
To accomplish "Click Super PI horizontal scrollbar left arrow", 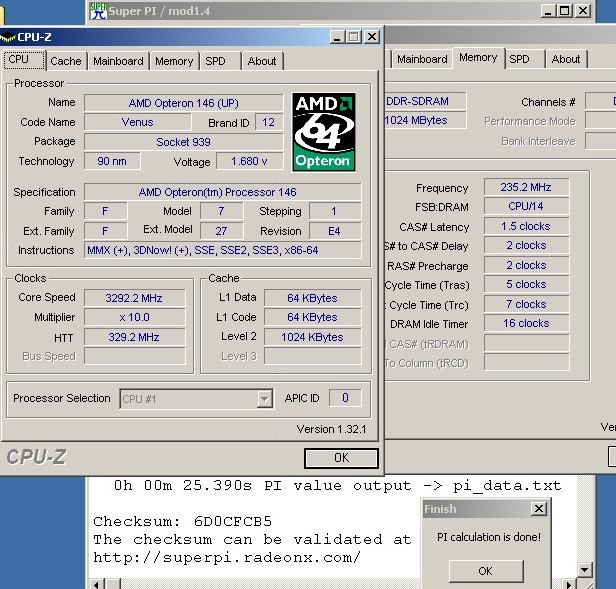I will click(97, 584).
